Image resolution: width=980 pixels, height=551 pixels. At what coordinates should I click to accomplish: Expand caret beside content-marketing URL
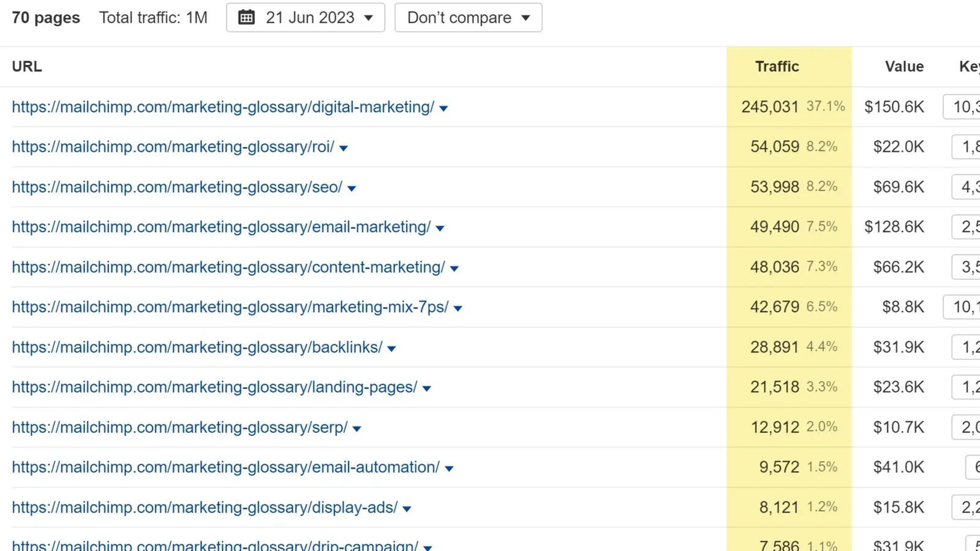[x=454, y=269]
